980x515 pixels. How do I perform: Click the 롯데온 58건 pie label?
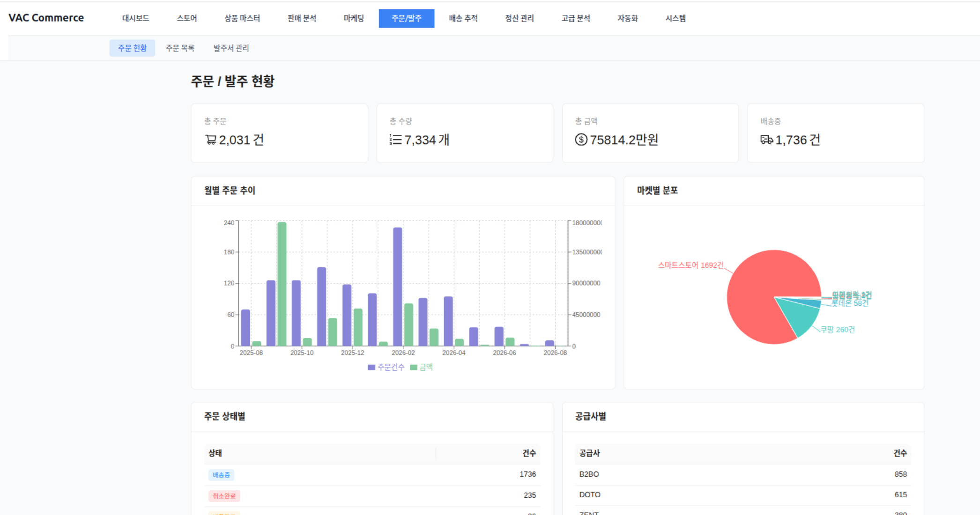pos(850,303)
